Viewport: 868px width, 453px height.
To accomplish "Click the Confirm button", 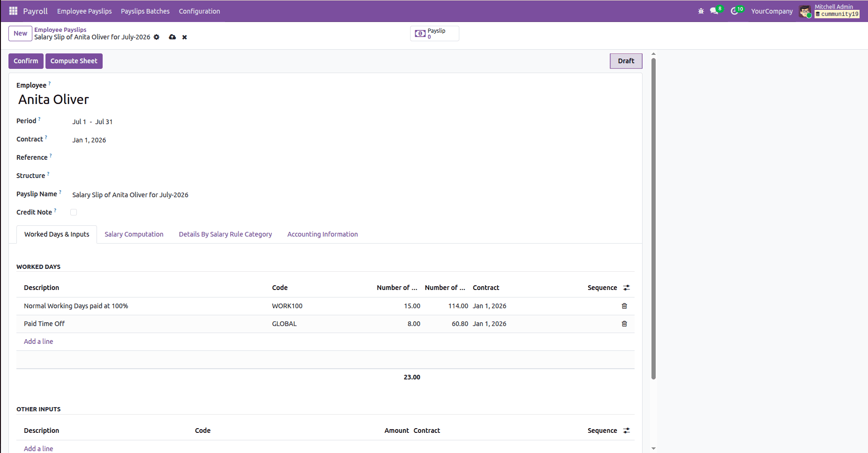I will click(26, 61).
